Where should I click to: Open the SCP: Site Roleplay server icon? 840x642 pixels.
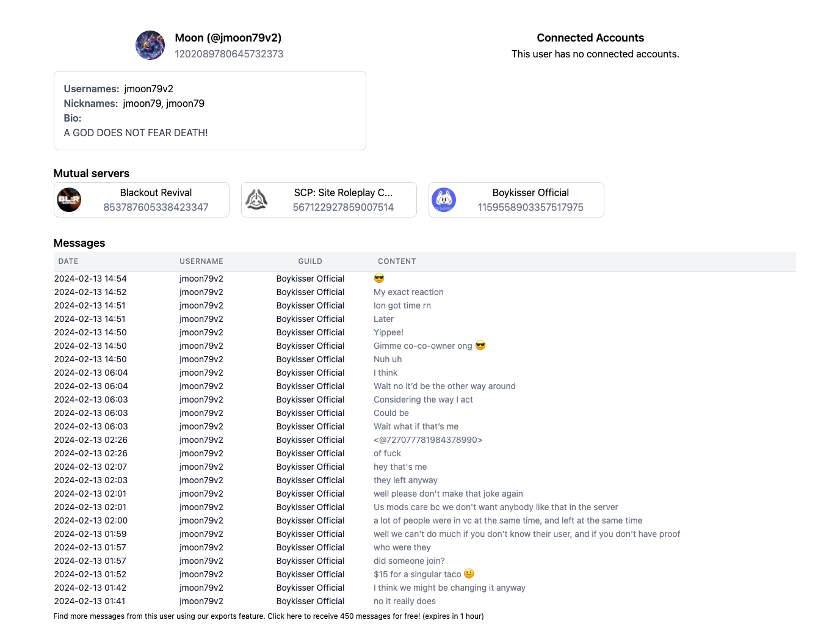point(256,200)
